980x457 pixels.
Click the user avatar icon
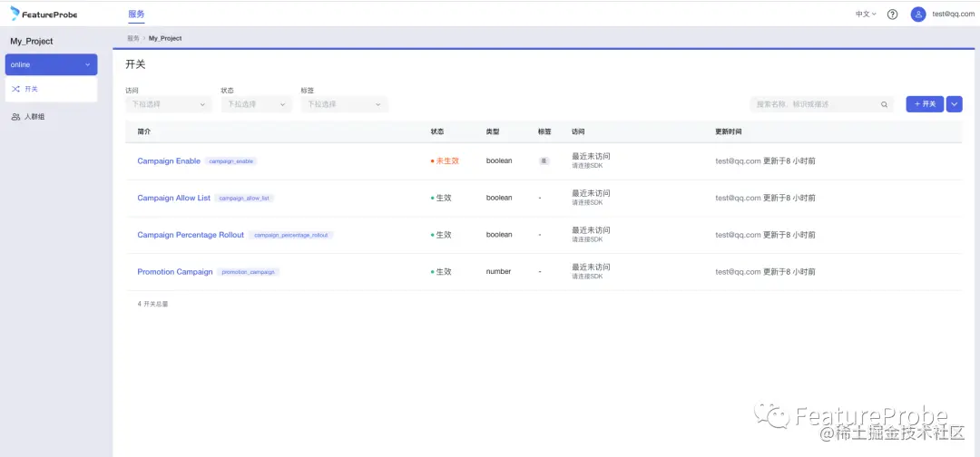click(917, 15)
